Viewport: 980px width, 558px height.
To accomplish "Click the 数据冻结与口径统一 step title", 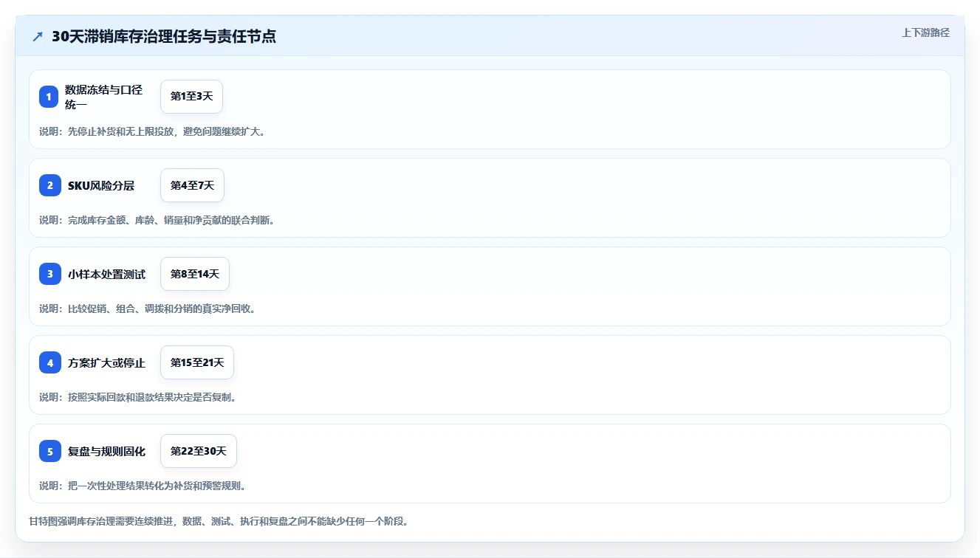I will [x=103, y=97].
